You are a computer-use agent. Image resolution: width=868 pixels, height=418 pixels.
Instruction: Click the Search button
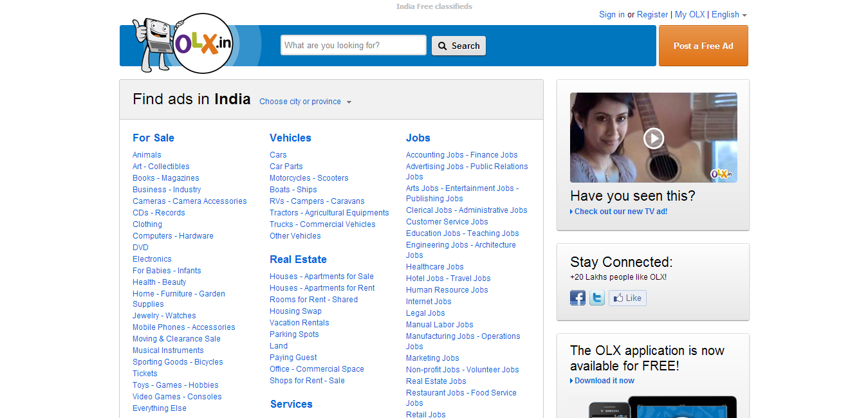459,46
